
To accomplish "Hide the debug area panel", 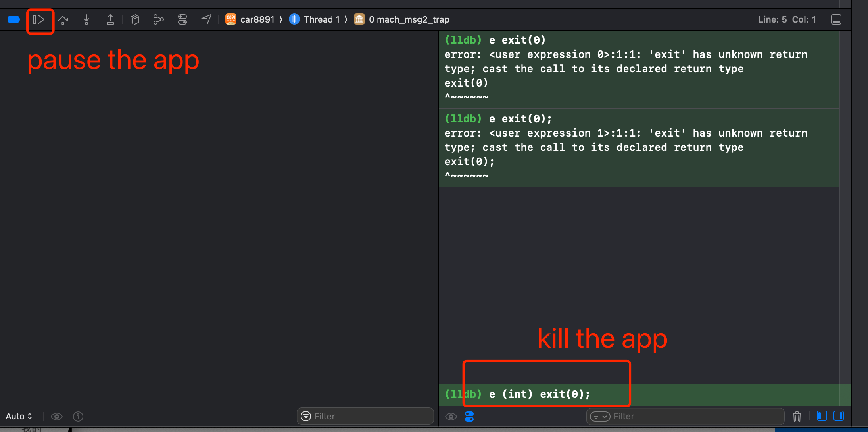I will click(836, 19).
